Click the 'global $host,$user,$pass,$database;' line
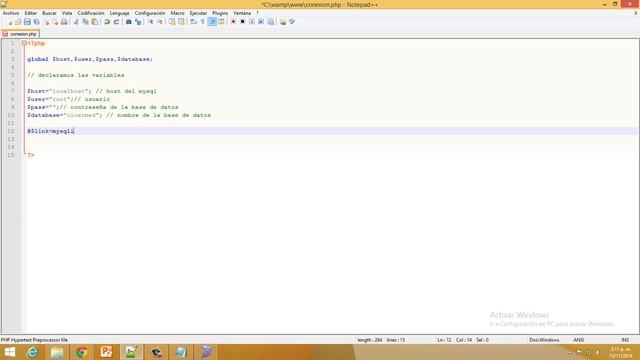Viewport: 640px width, 360px height. (x=90, y=59)
